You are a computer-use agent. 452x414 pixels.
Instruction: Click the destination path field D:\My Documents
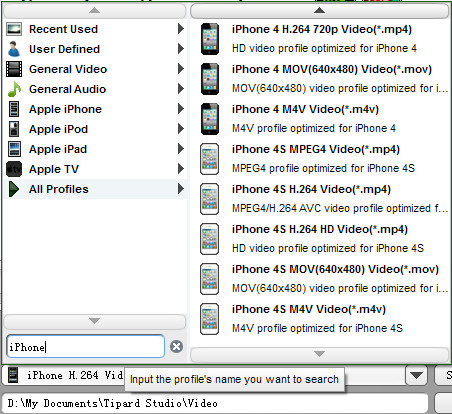tap(215, 403)
